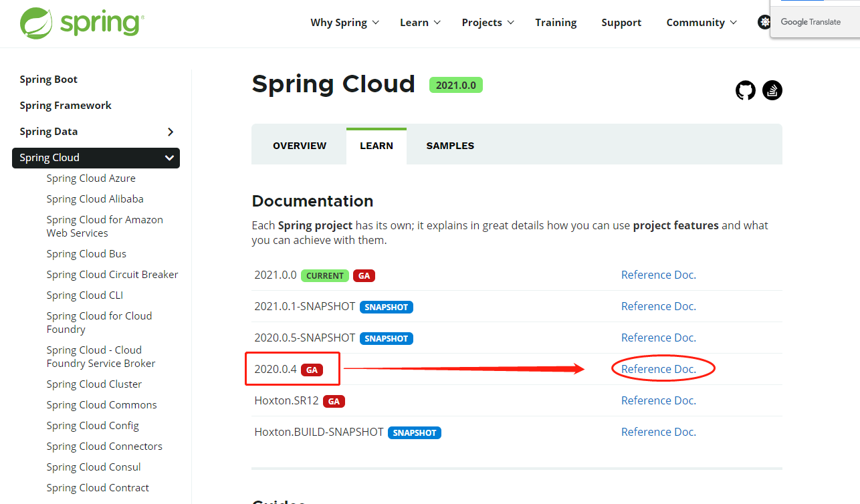
Task: Click the Spring logo
Action: [82, 23]
